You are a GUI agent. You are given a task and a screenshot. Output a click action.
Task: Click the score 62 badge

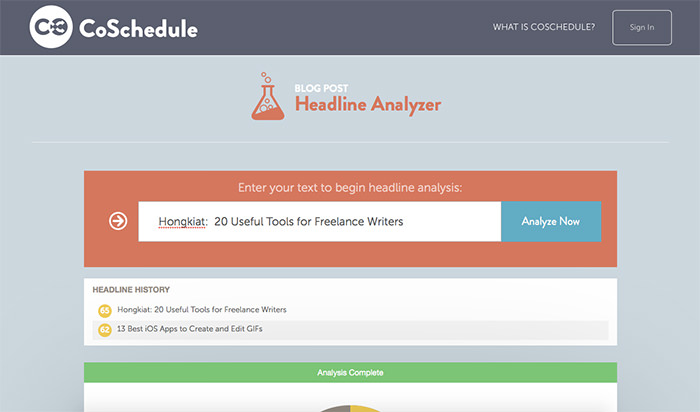(104, 330)
